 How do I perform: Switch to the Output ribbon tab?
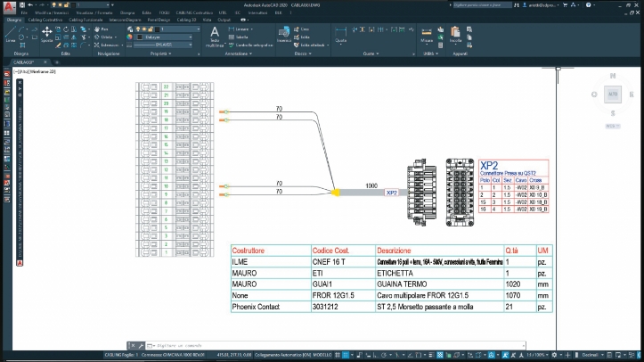[x=224, y=20]
